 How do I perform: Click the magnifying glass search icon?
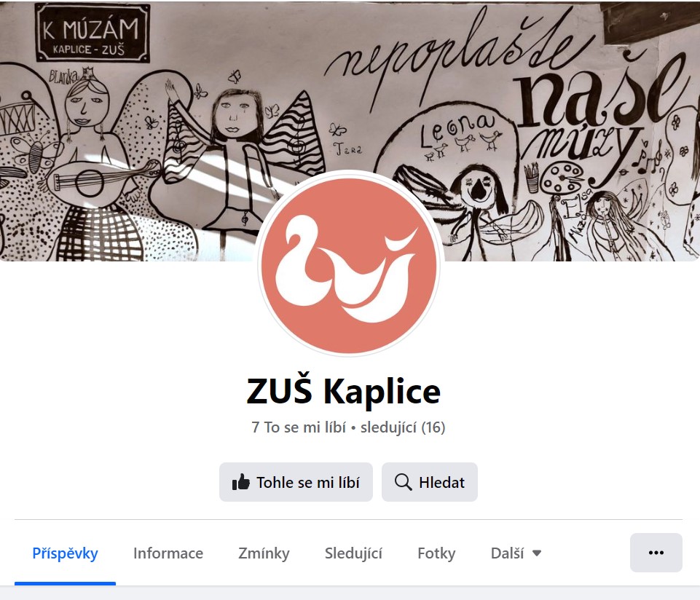[403, 482]
